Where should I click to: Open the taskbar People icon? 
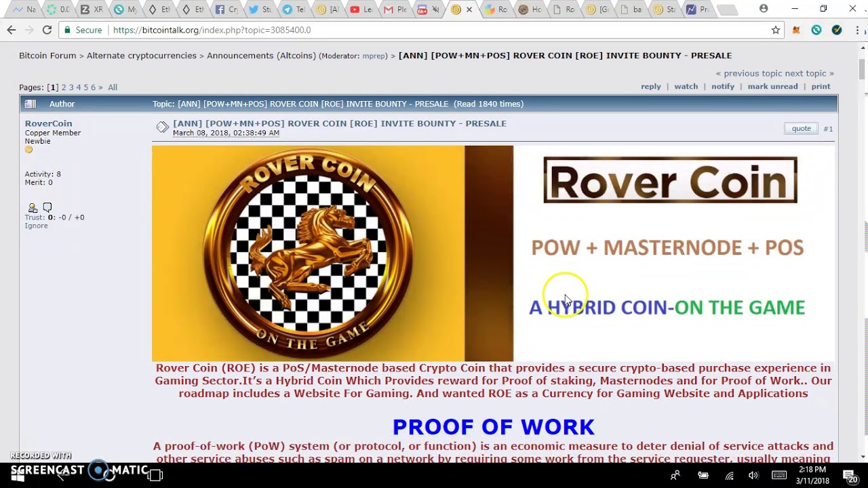click(675, 475)
